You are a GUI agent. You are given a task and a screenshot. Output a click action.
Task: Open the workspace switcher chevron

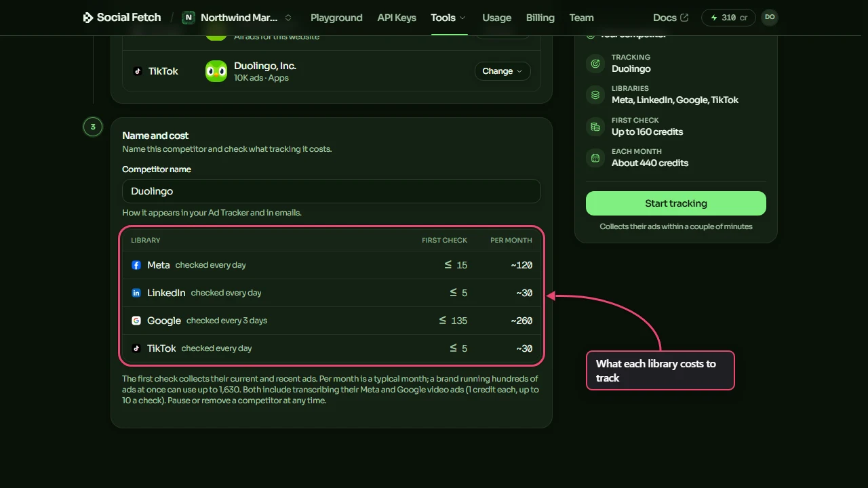pos(288,18)
